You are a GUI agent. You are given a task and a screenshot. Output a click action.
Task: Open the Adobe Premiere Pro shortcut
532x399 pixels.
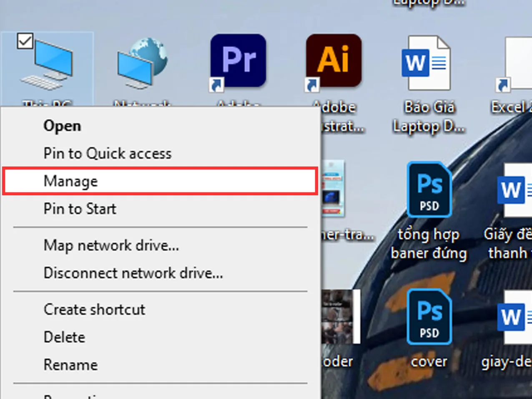238,61
